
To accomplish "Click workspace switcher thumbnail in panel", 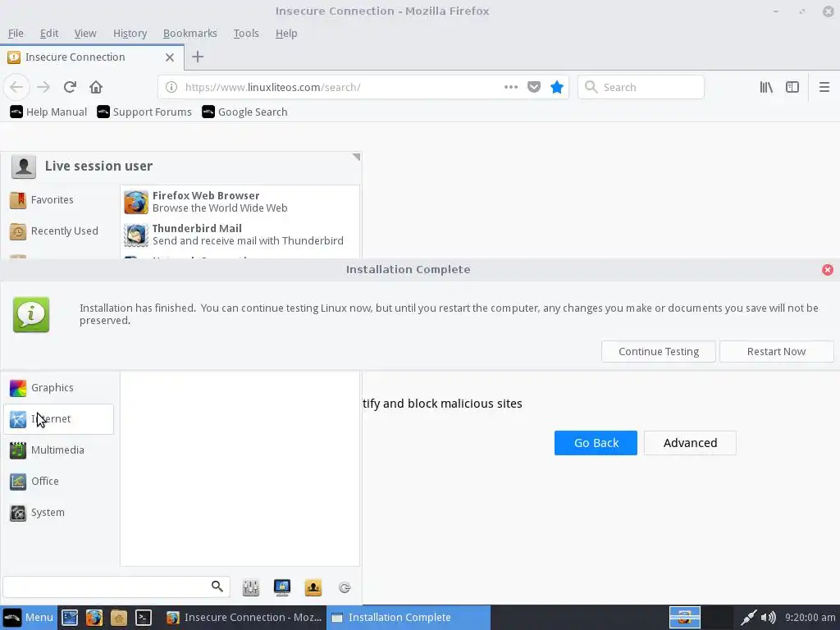I will (x=685, y=618).
